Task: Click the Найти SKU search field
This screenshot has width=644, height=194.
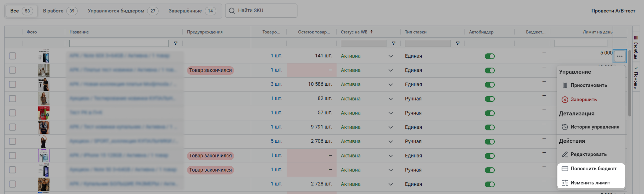Action: click(x=261, y=11)
